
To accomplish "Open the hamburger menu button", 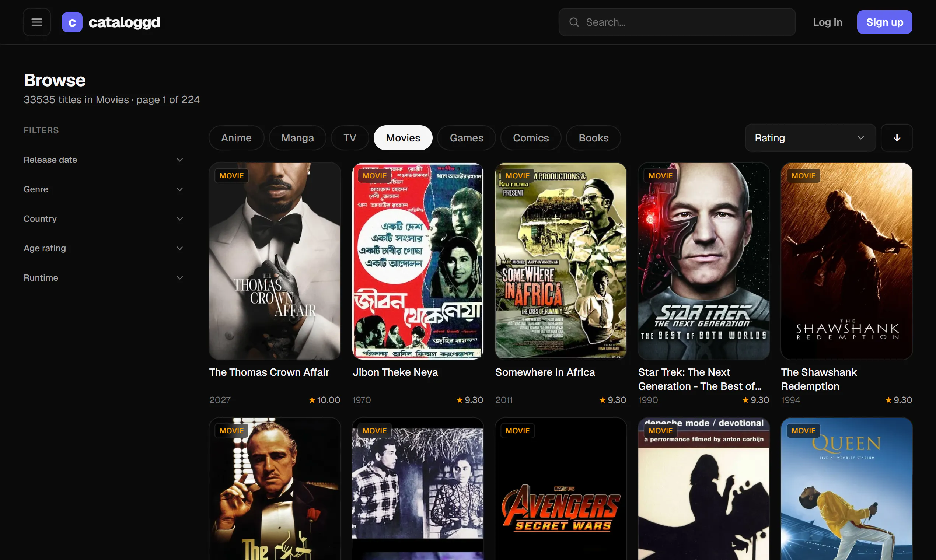I will (x=36, y=22).
